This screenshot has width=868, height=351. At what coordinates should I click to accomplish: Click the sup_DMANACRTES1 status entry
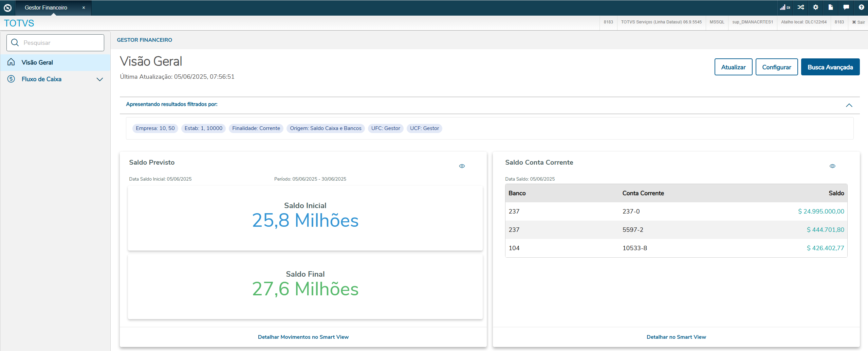pyautogui.click(x=753, y=22)
